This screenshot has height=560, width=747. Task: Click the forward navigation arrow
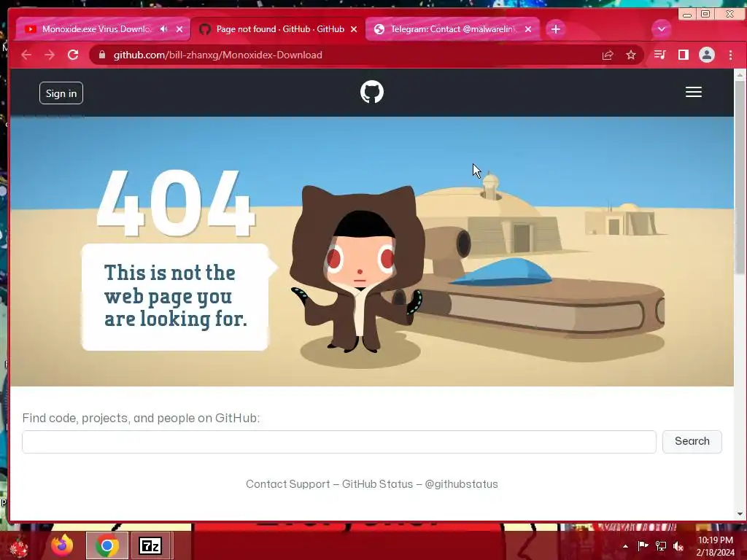pyautogui.click(x=50, y=55)
